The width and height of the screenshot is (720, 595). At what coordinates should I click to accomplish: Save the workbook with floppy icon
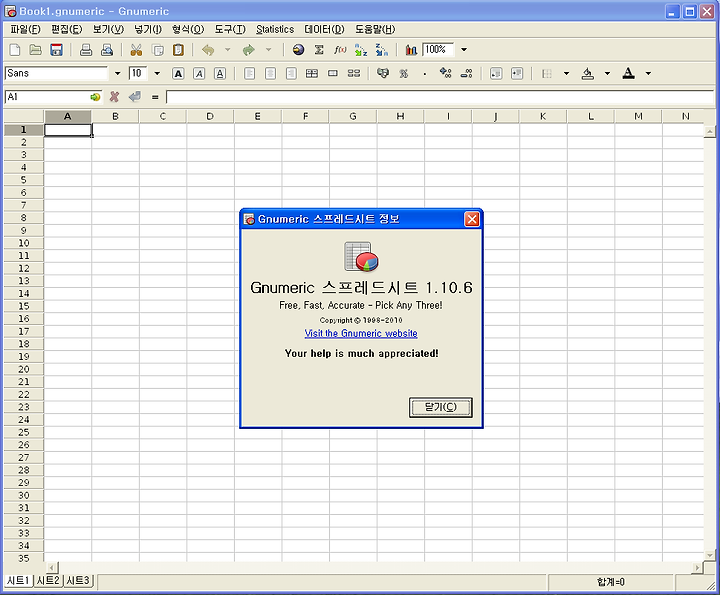(x=56, y=50)
